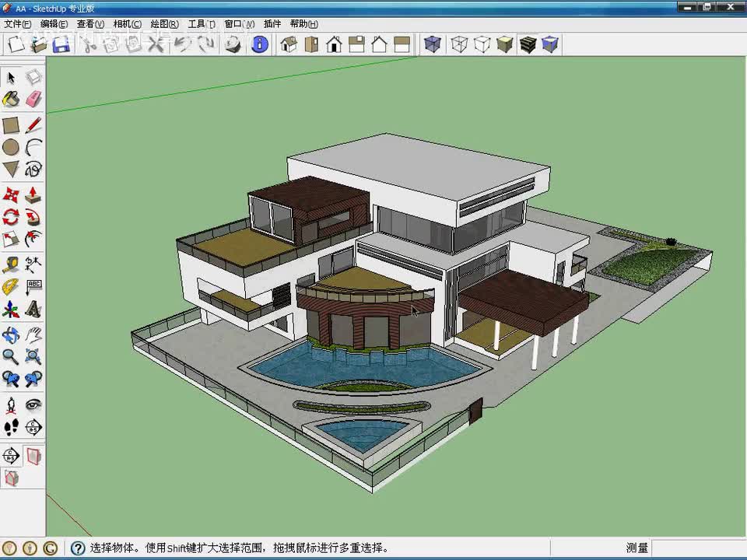Activate the Walk footprints tool
The height and width of the screenshot is (560, 747).
coord(11,427)
